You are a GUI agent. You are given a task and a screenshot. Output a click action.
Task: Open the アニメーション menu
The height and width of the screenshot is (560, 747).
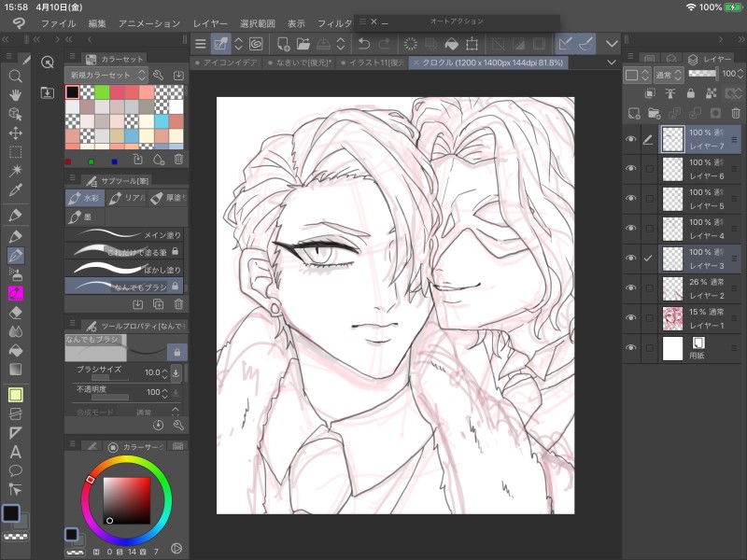point(149,23)
